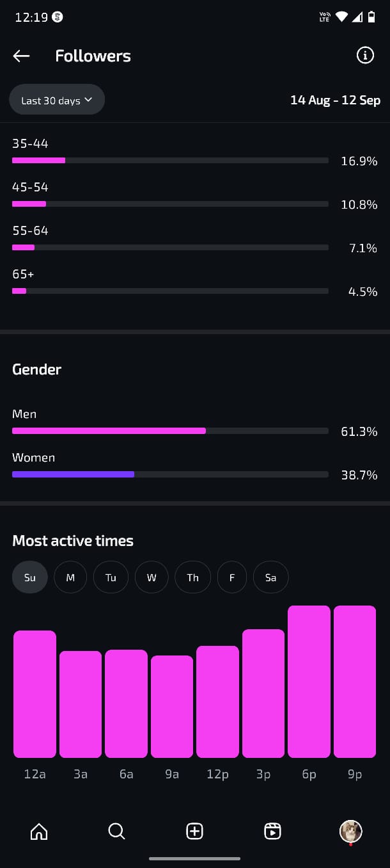Tap the Men gender percentage bar
The height and width of the screenshot is (868, 390).
click(170, 431)
